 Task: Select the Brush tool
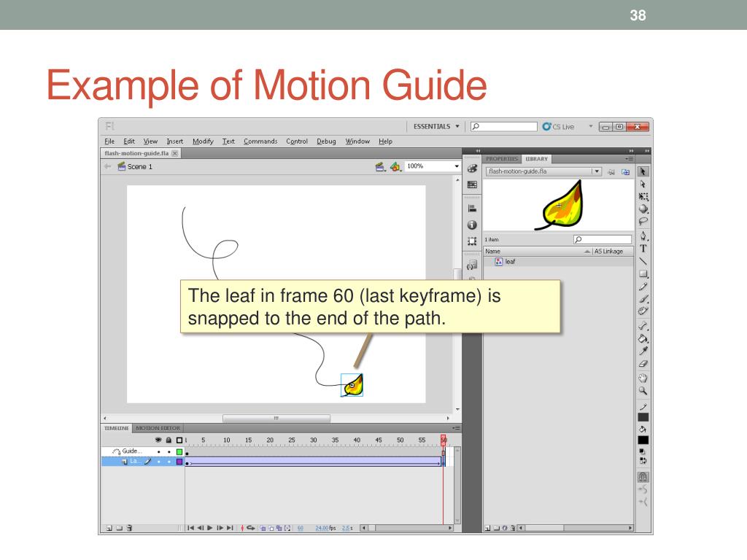pyautogui.click(x=643, y=298)
